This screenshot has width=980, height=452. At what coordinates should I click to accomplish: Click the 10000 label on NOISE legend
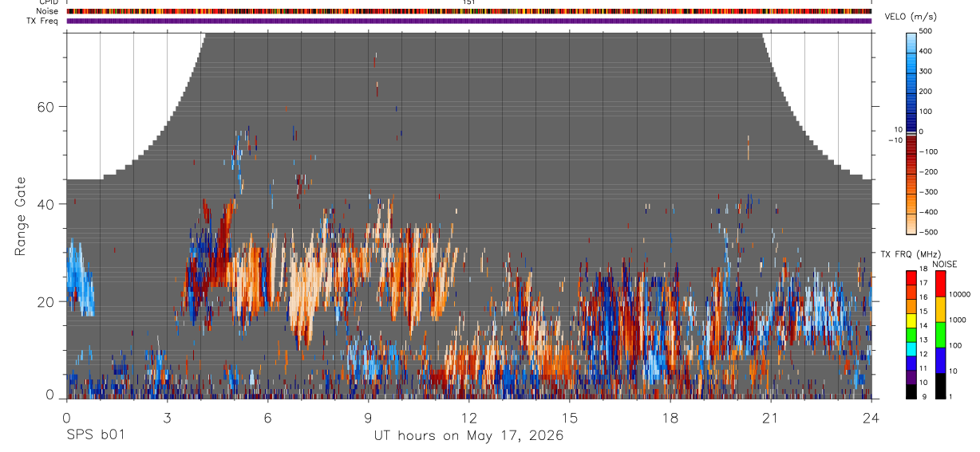point(958,295)
